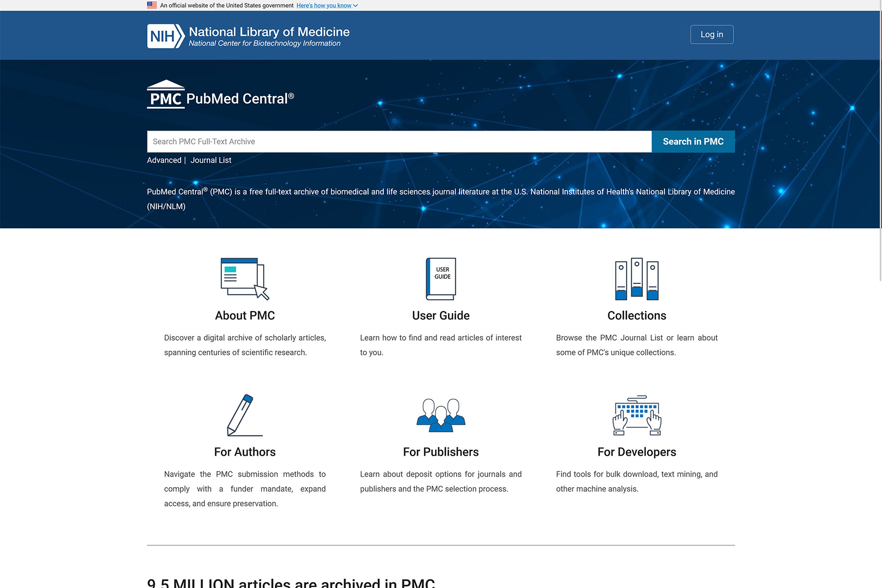
Task: Open the For Authors heading link
Action: pyautogui.click(x=245, y=452)
